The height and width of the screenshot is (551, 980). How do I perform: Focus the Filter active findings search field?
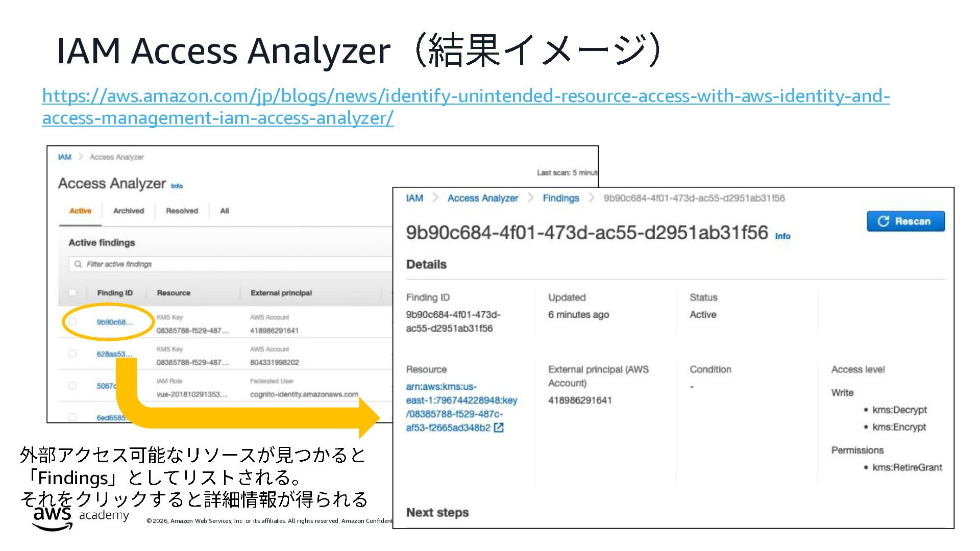click(231, 264)
